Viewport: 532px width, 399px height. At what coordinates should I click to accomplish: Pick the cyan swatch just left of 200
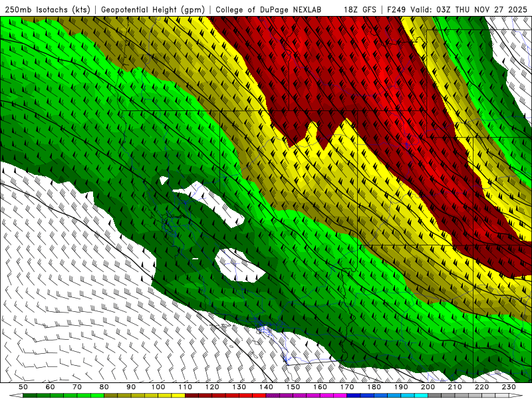(421, 396)
